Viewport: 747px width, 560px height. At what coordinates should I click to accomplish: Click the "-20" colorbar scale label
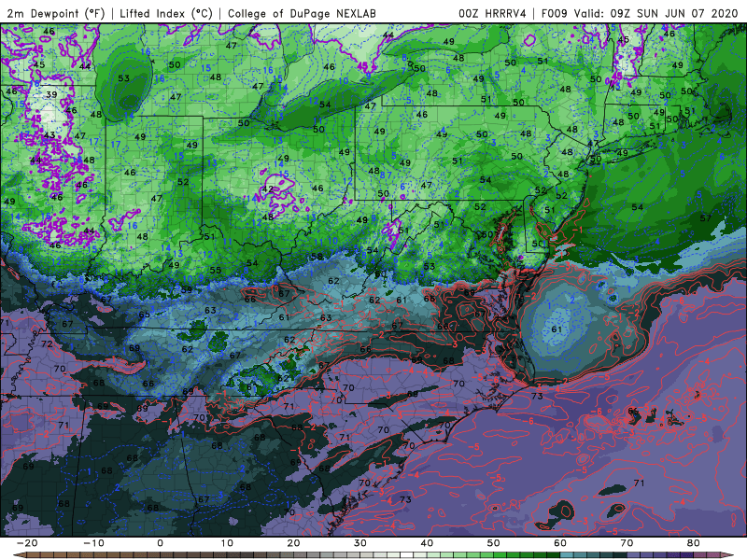pyautogui.click(x=26, y=543)
